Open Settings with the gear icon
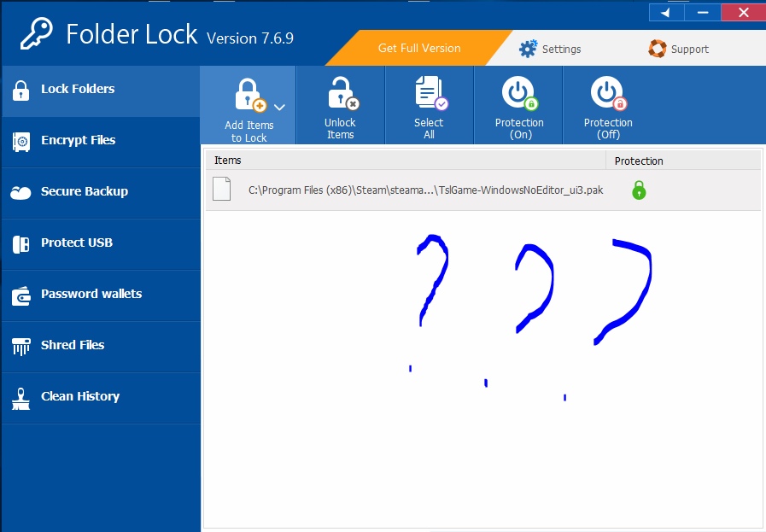 (528, 49)
